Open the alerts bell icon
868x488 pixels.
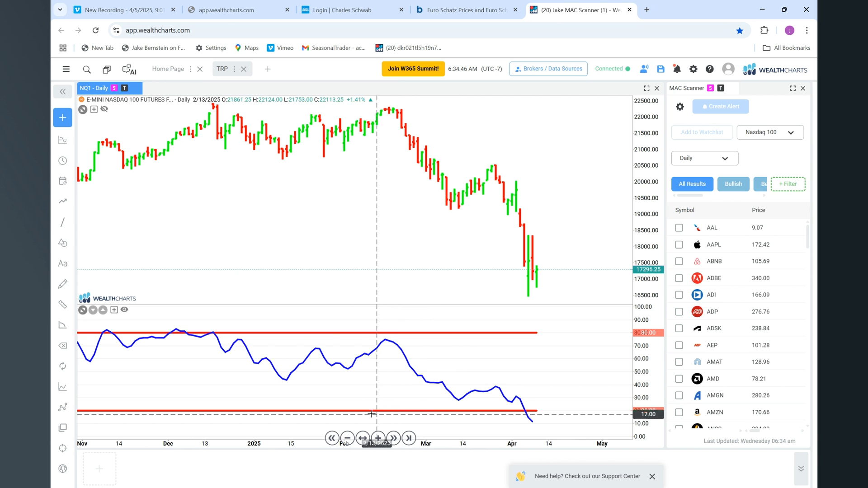point(677,69)
